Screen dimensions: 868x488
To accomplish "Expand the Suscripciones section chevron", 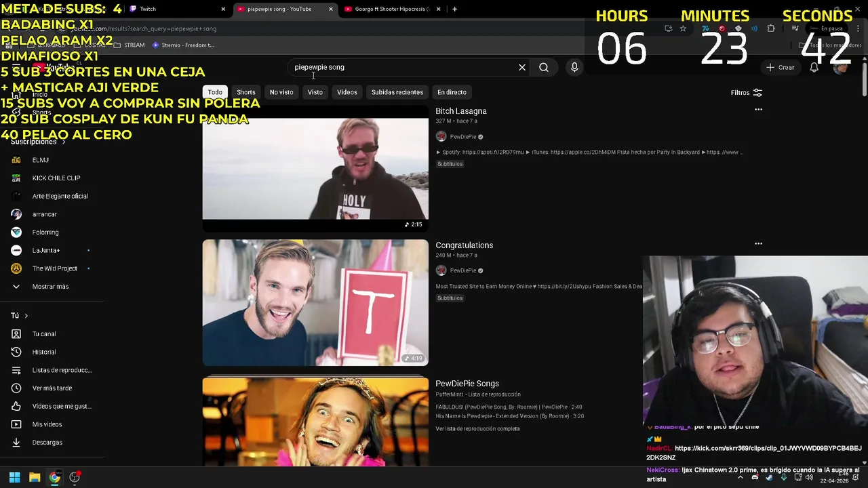I will click(64, 142).
